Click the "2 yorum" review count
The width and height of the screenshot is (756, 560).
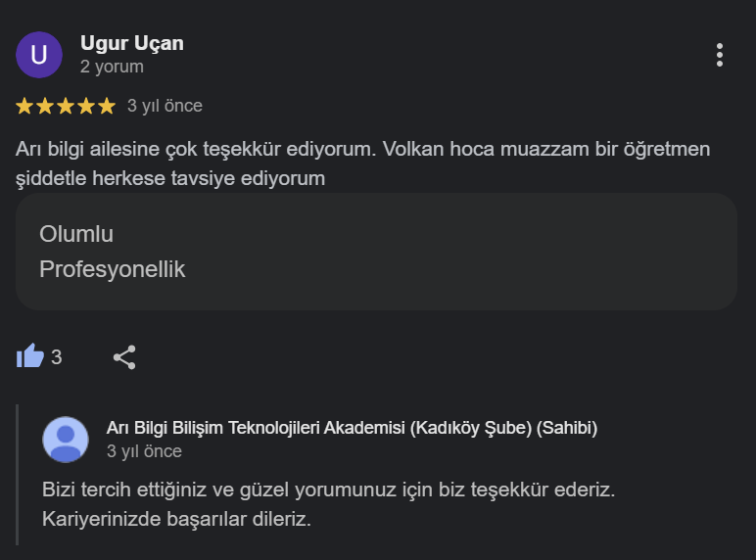click(x=112, y=67)
